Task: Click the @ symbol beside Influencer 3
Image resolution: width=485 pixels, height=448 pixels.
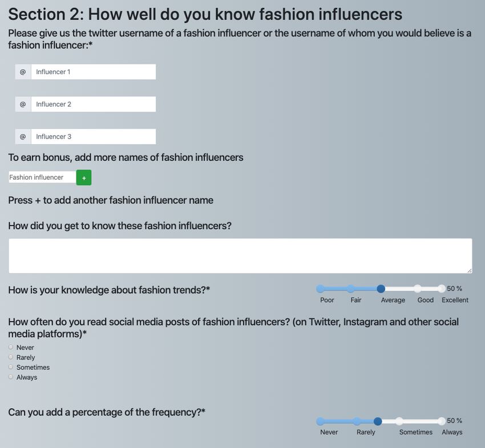Action: tap(23, 137)
